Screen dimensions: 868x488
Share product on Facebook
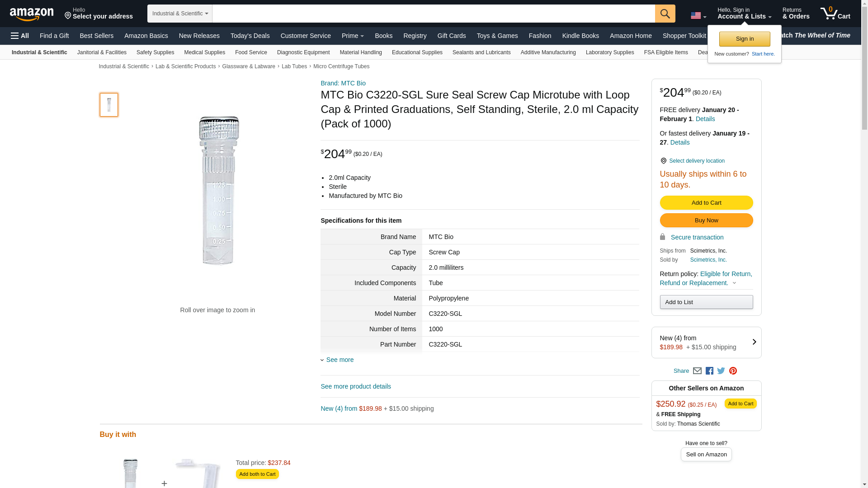709,371
